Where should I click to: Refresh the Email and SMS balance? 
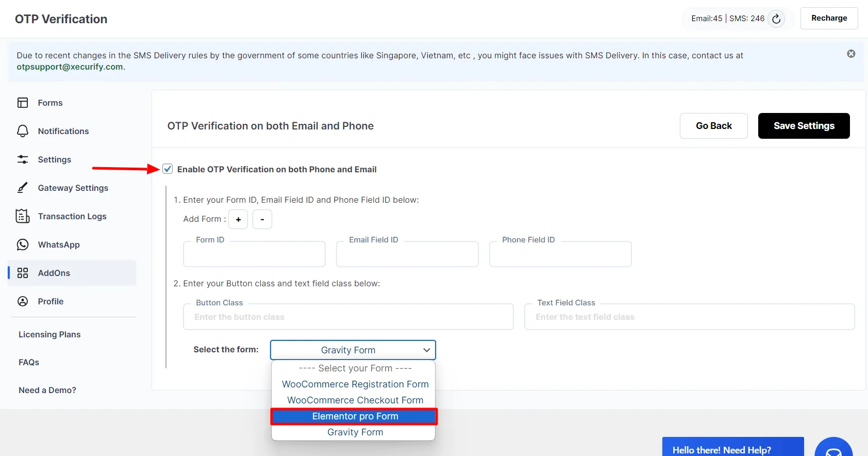coord(776,19)
